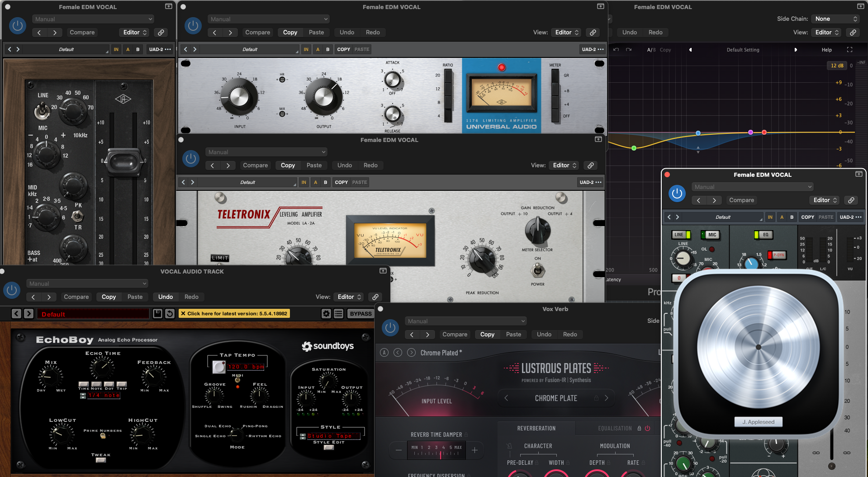
Task: Click the Equalisation power icon in Lustrous Plates
Action: 647,428
